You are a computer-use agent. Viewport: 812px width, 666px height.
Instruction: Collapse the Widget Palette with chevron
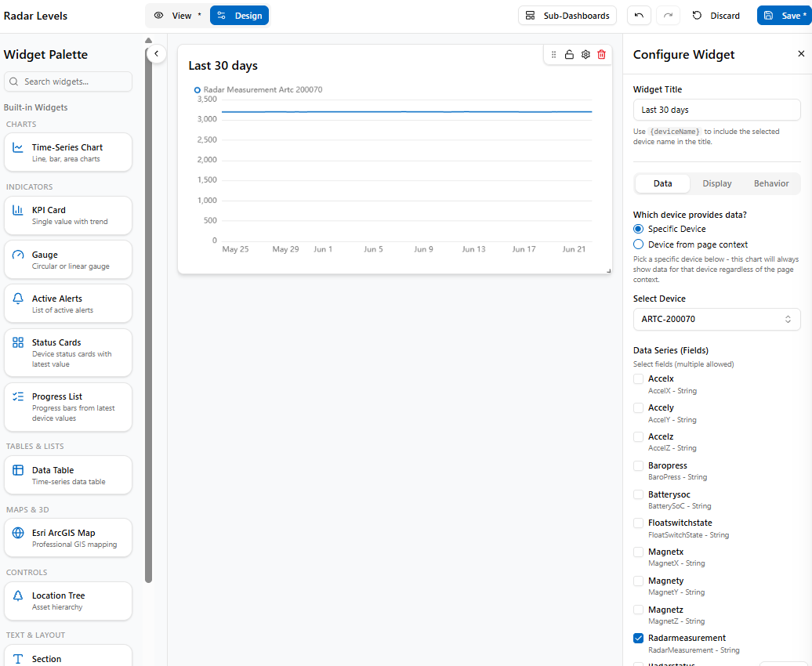tap(157, 53)
